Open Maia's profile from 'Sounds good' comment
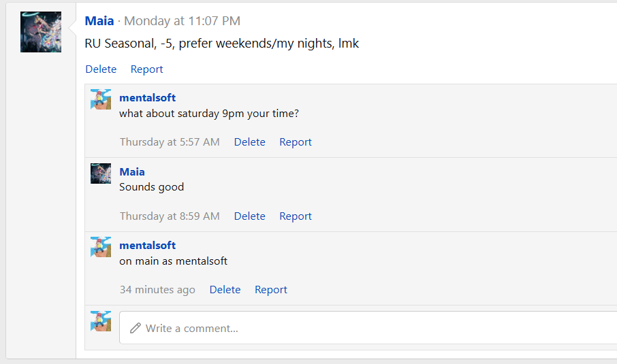This screenshot has height=364, width=617. click(132, 172)
